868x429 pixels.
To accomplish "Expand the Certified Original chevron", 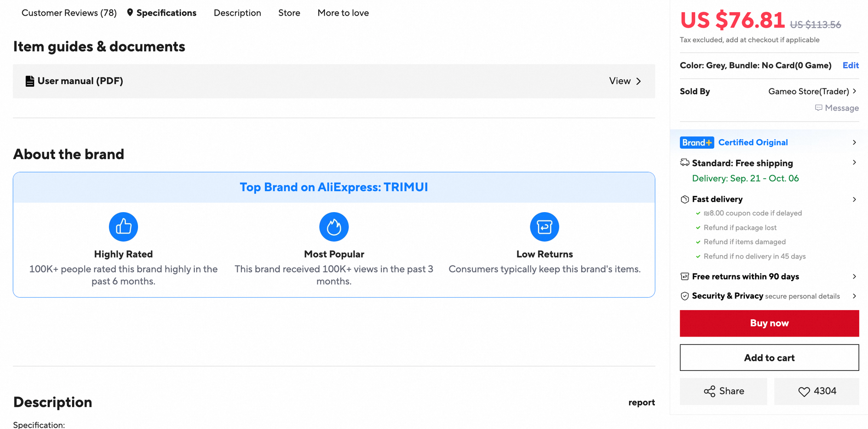I will click(854, 142).
